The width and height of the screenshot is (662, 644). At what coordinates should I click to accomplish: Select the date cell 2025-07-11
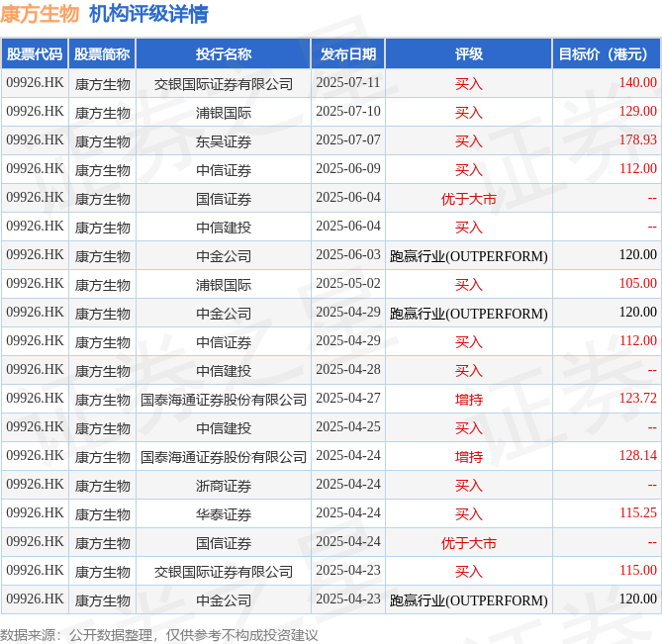pyautogui.click(x=348, y=83)
